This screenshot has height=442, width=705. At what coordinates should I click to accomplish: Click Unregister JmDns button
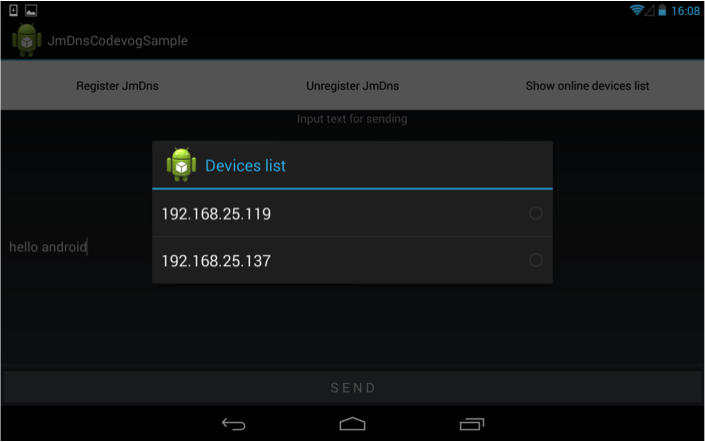352,85
